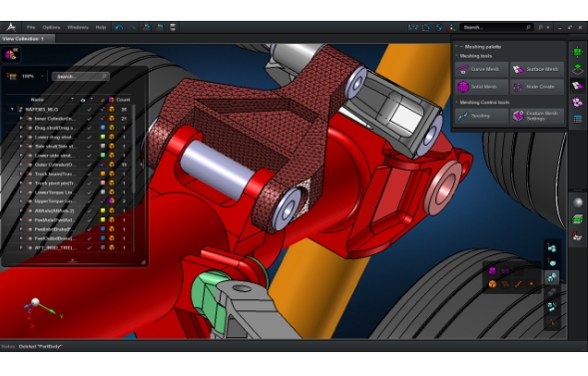Click the cyan parts-with-tool icon in selection strip
Screen dimensions: 588x376
click(552, 307)
